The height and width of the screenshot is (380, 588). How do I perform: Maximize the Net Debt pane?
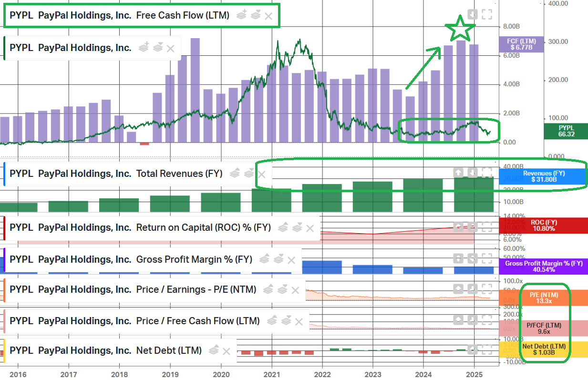[x=486, y=349]
